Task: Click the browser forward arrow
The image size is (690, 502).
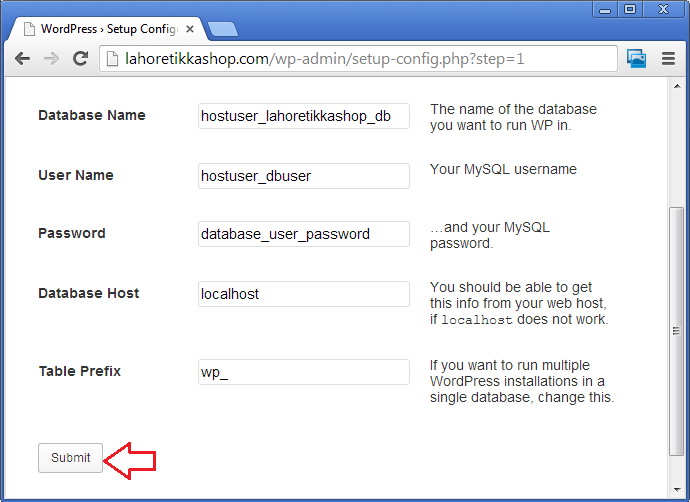Action: click(50, 59)
